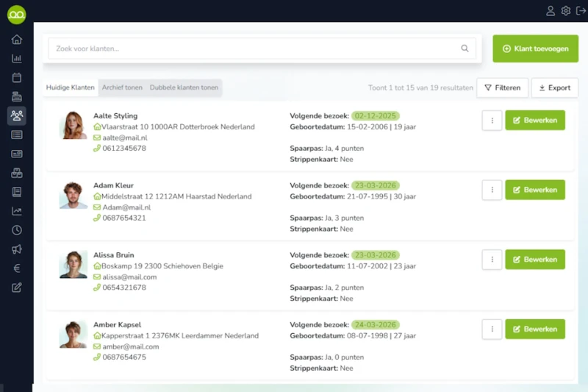Open three-dot menu for Aalte Styling
The image size is (588, 392).
click(492, 120)
